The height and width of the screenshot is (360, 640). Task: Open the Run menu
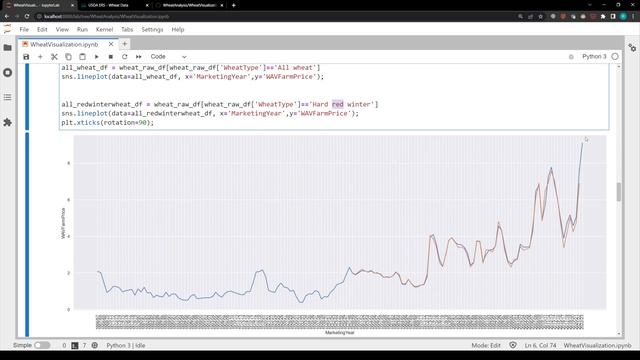pos(82,29)
